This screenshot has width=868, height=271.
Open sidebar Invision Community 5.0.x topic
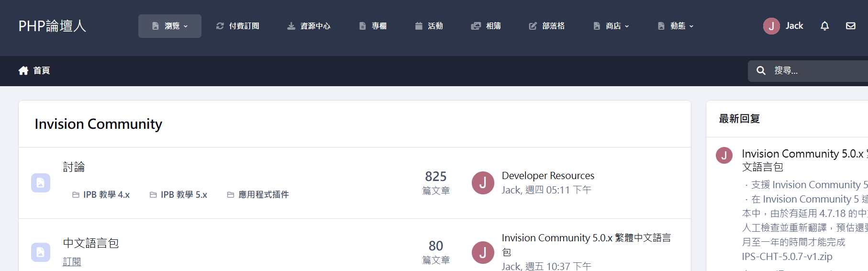tap(805, 160)
